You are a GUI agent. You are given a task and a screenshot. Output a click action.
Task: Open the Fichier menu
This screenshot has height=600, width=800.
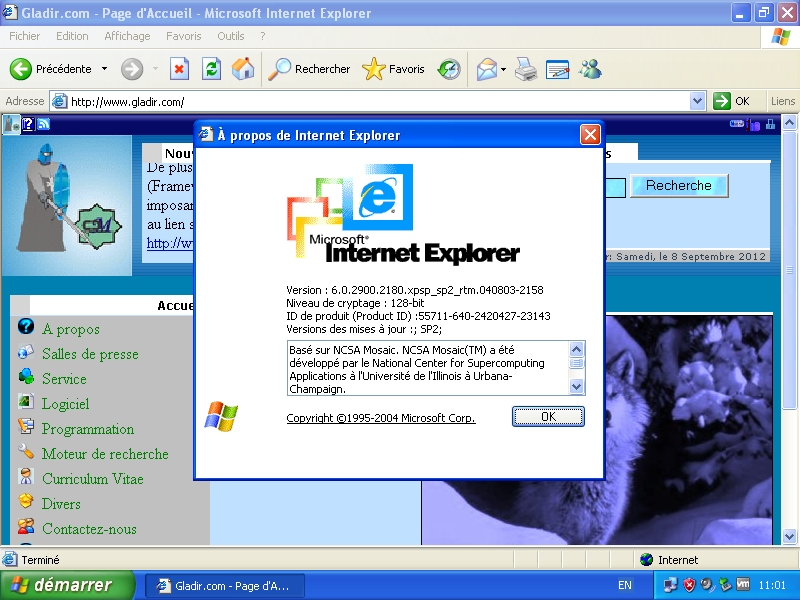tap(24, 36)
